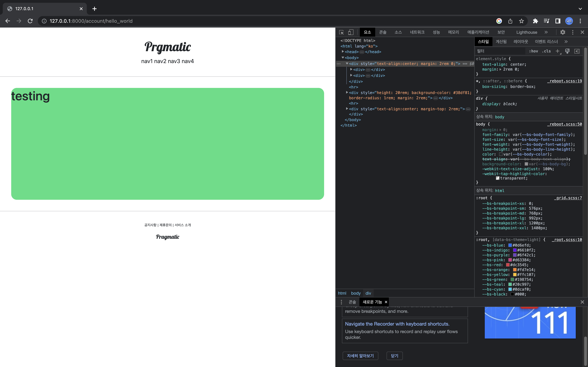588x367 pixels.
Task: Toggle the .cls element classes panel
Action: pyautogui.click(x=546, y=51)
